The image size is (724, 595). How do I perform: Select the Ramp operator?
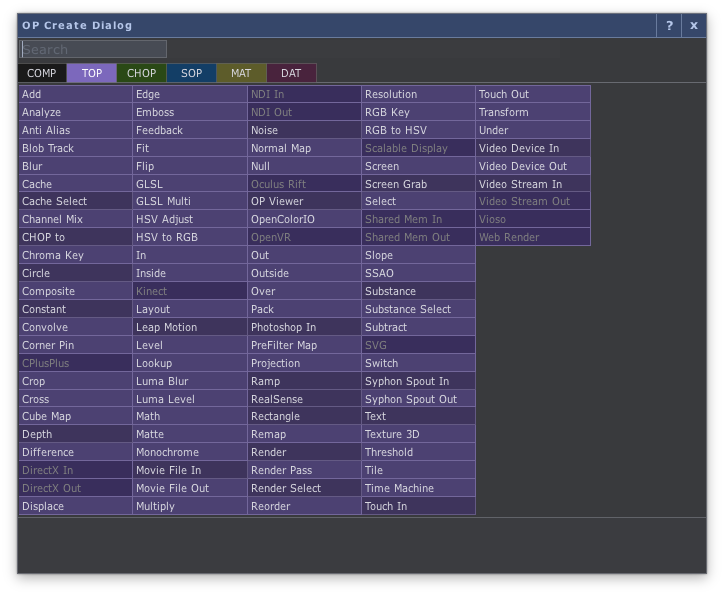304,381
